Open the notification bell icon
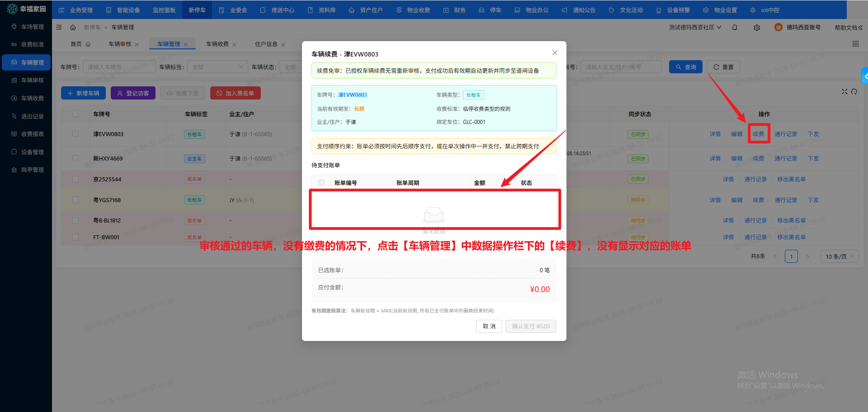 [x=735, y=27]
